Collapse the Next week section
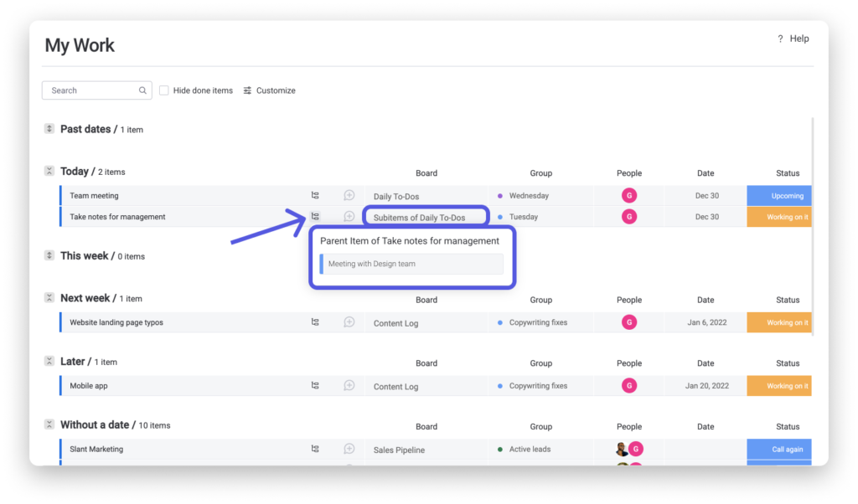This screenshot has width=858, height=504. tap(49, 298)
